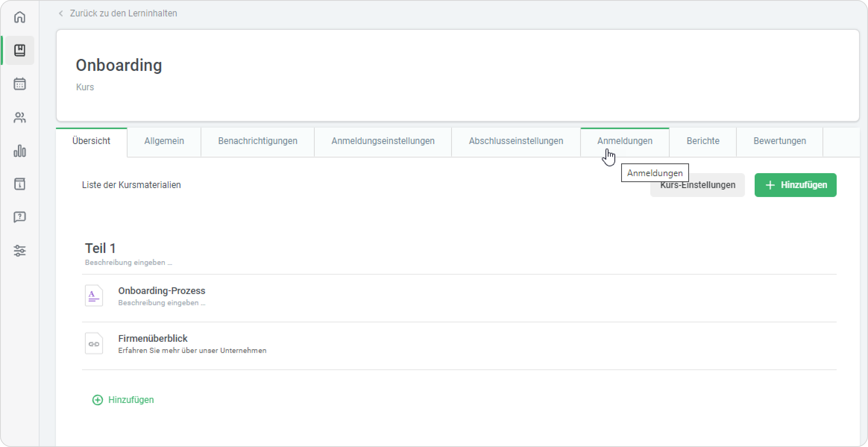The width and height of the screenshot is (868, 447).
Task: Switch to the Berichte tab
Action: click(703, 141)
